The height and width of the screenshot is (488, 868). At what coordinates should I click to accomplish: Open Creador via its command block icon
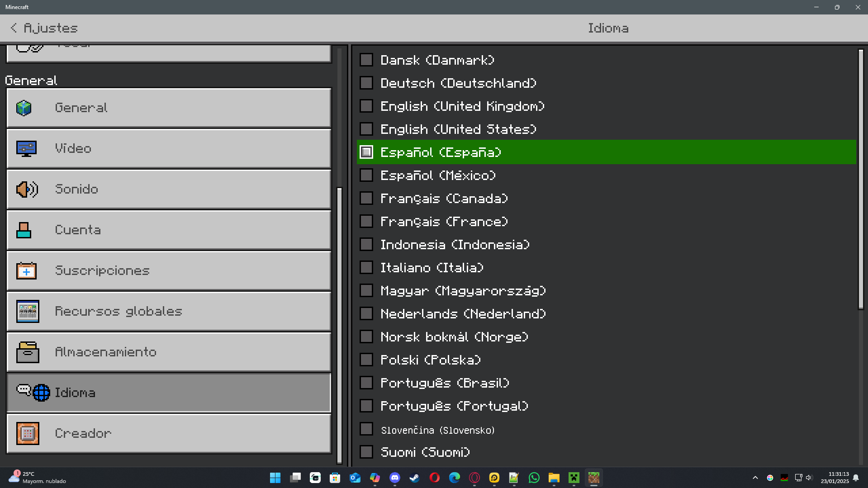click(28, 433)
